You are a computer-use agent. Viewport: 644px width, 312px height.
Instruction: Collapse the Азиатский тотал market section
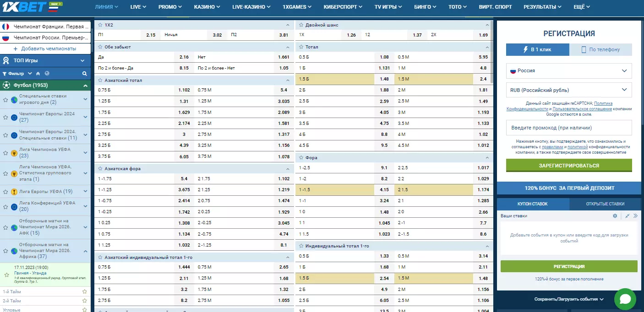[x=288, y=80]
